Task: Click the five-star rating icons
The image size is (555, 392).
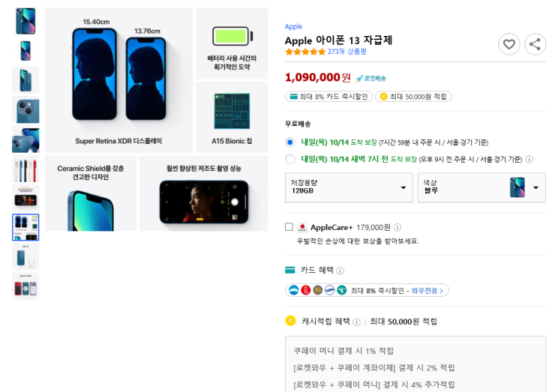Action: (305, 52)
